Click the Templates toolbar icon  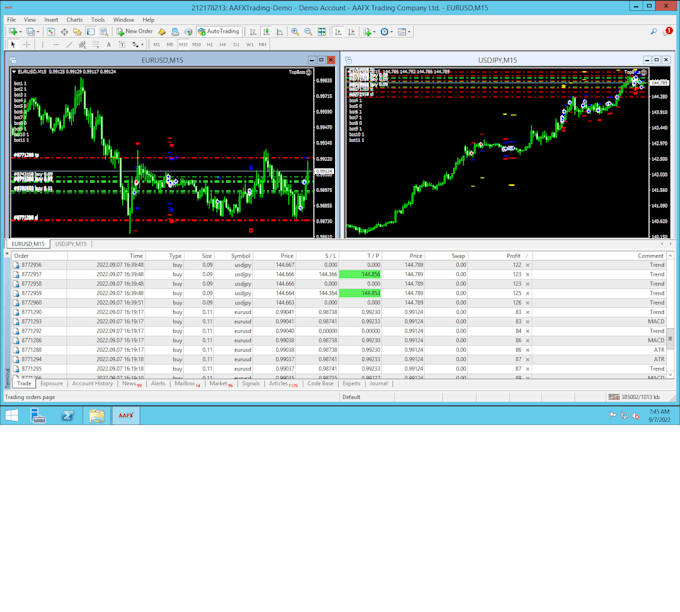point(402,32)
